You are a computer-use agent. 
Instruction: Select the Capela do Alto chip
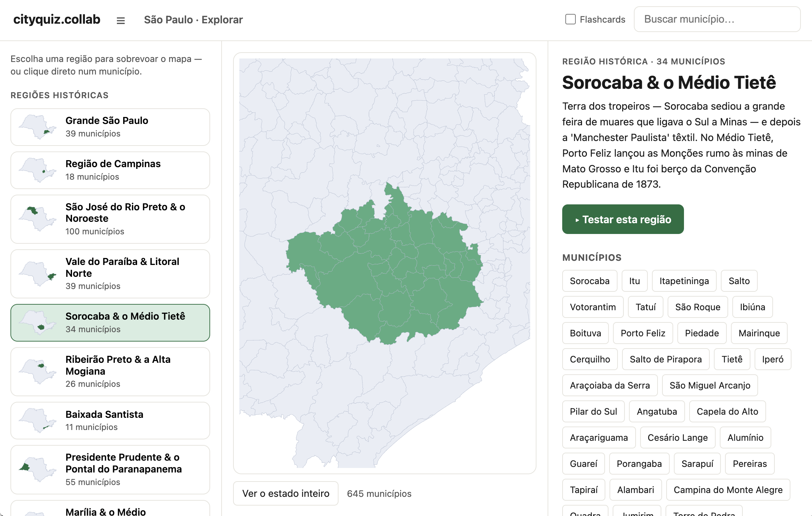pyautogui.click(x=727, y=412)
